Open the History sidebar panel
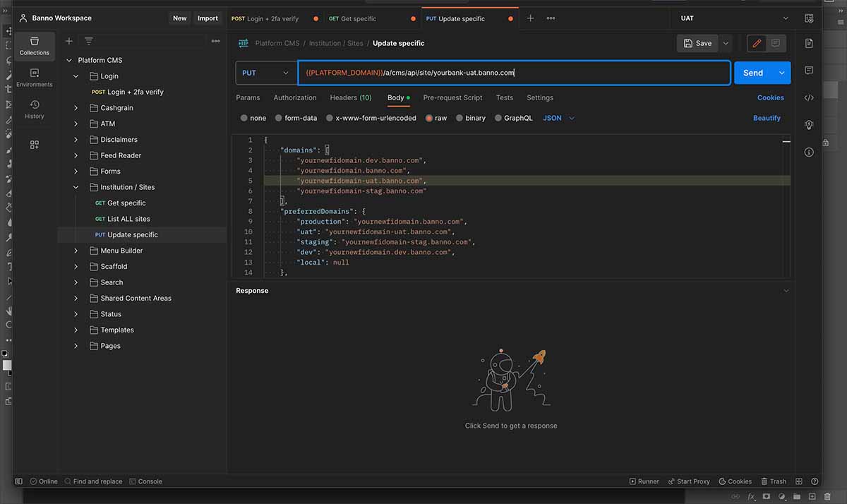Viewport: 847px width, 504px height. [x=35, y=109]
